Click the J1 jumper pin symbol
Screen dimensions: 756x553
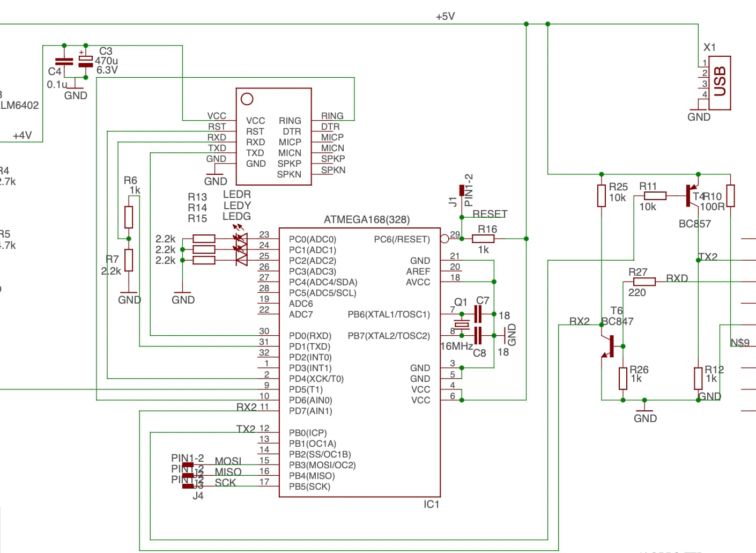click(462, 190)
